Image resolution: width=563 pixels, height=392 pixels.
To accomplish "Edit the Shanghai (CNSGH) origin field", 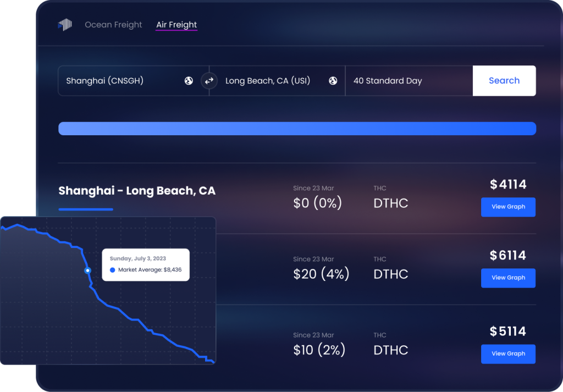I will (x=134, y=81).
